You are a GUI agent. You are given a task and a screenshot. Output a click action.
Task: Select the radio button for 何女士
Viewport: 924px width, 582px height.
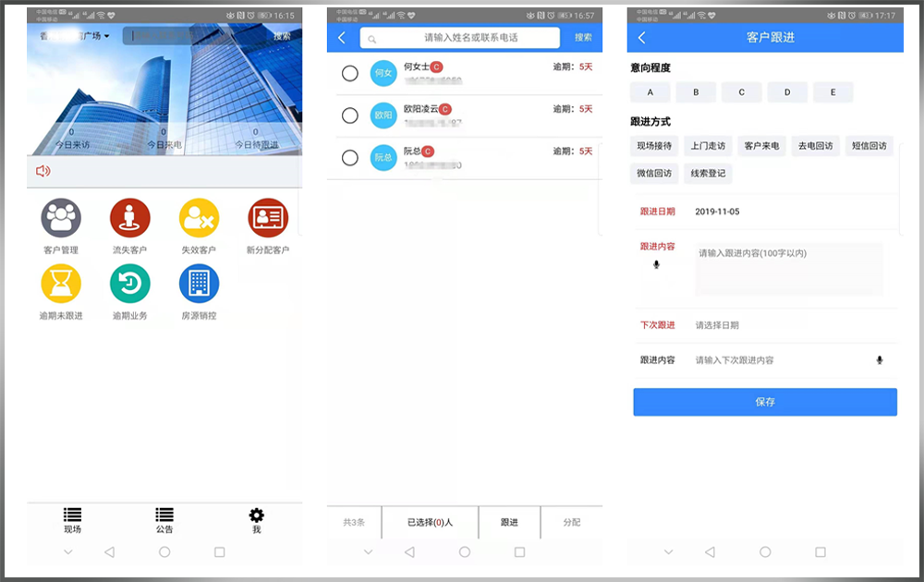350,74
